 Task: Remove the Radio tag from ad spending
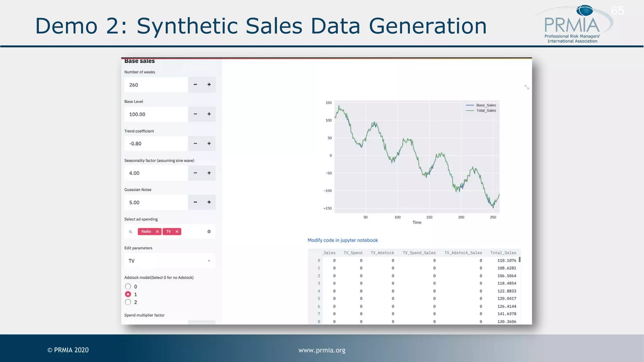pos(157,232)
